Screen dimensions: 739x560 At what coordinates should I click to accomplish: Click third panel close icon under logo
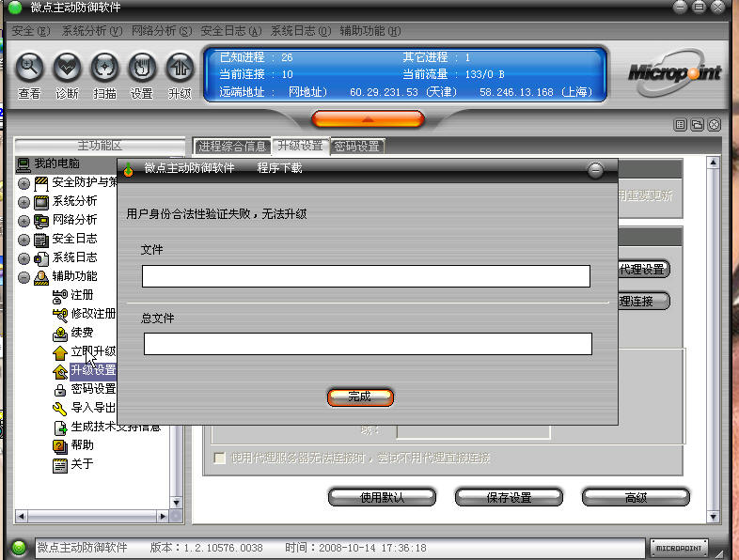(715, 125)
